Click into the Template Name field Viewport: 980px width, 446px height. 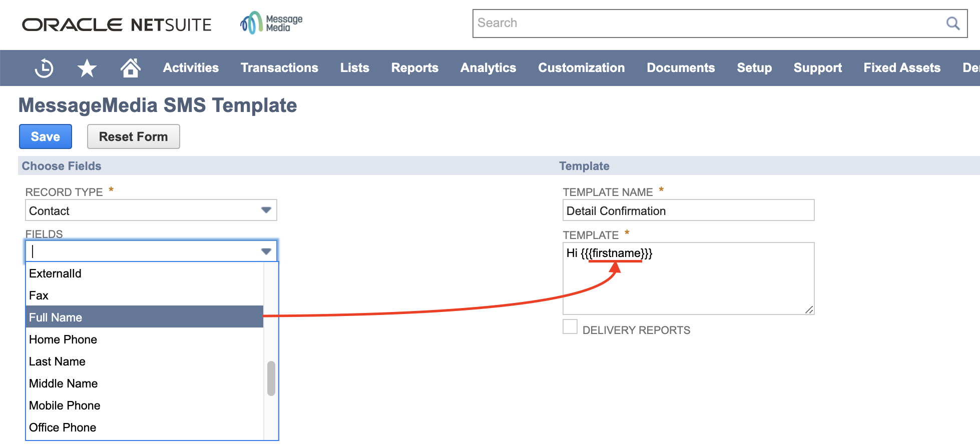click(x=688, y=210)
